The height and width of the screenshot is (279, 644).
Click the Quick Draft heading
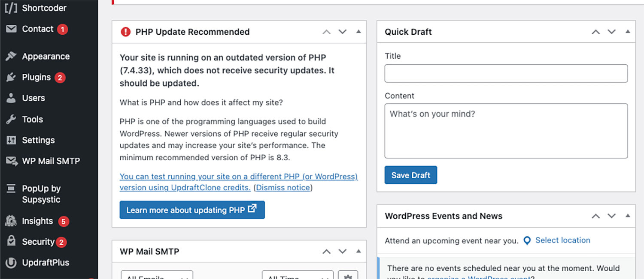coord(408,32)
